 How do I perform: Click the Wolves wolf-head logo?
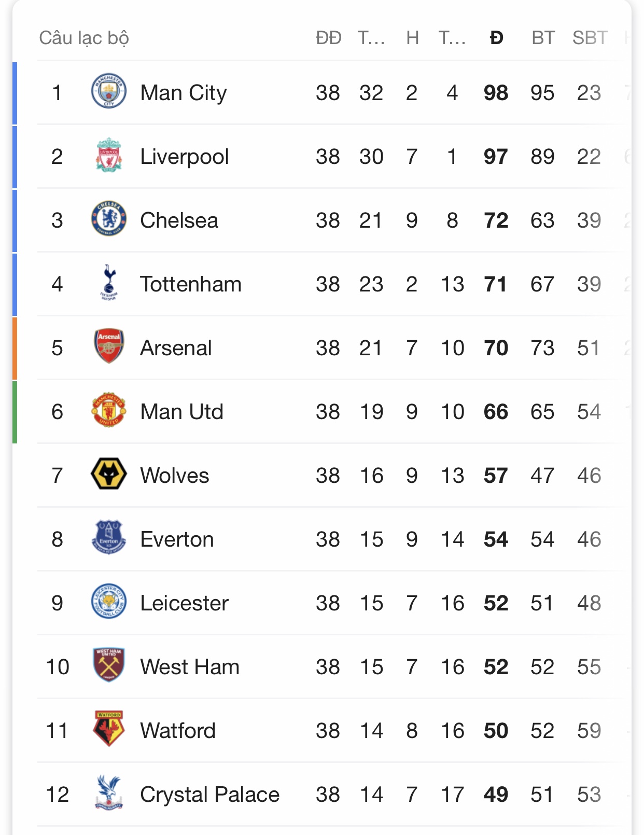pyautogui.click(x=108, y=474)
